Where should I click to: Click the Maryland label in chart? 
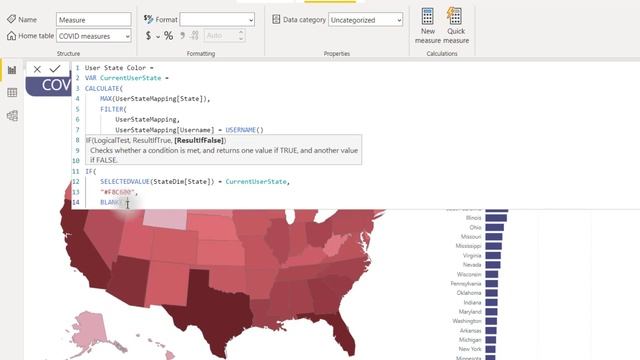(x=470, y=311)
